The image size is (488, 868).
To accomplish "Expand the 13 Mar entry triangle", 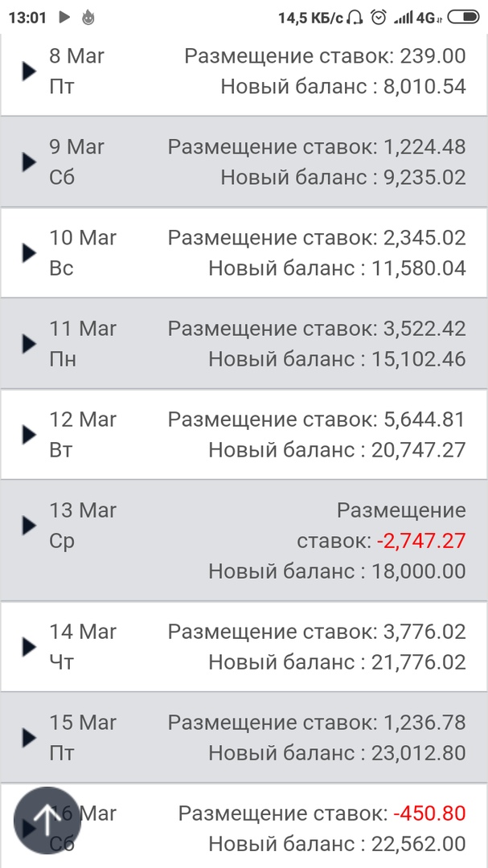I will [29, 525].
